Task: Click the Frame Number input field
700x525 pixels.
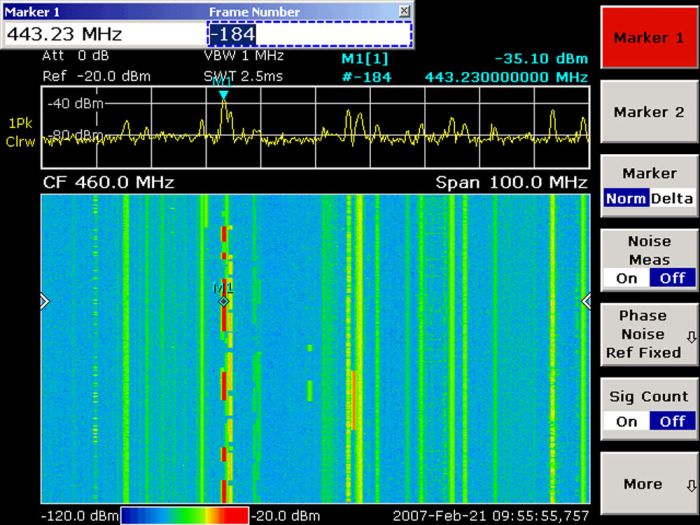Action: pos(309,34)
